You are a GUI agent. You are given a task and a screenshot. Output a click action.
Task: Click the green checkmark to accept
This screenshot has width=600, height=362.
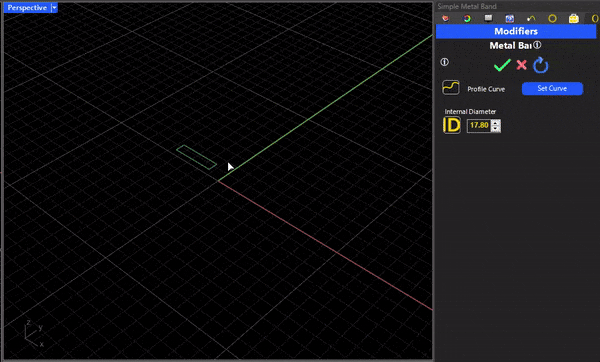click(x=502, y=65)
